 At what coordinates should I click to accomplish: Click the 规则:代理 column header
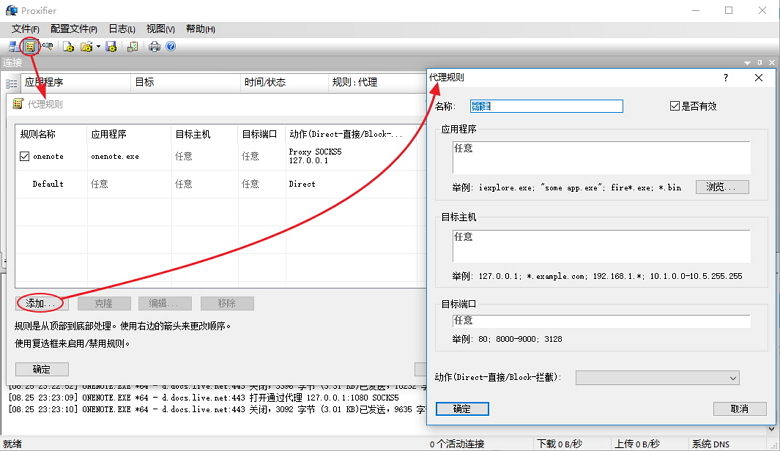point(377,83)
